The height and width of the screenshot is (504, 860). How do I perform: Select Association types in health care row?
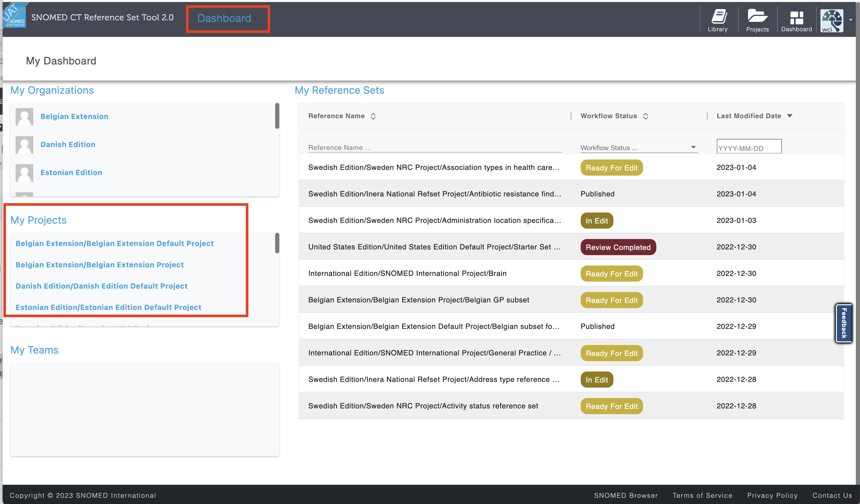click(571, 167)
